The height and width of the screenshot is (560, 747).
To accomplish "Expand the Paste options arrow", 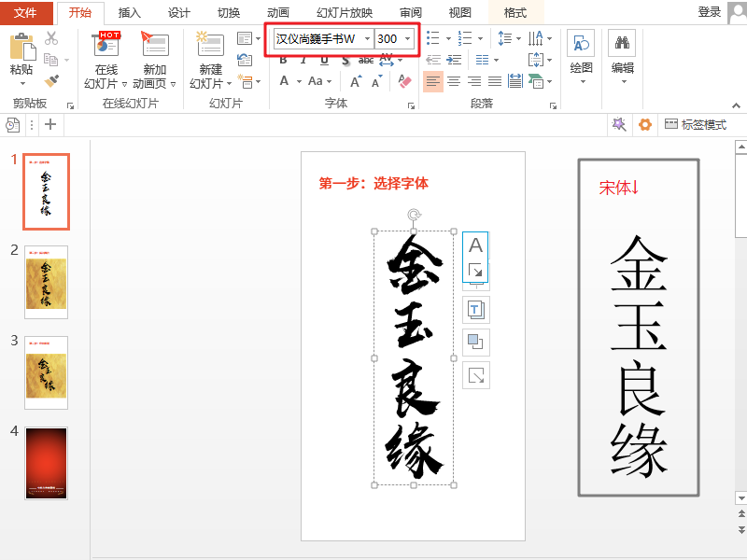I will [x=22, y=84].
